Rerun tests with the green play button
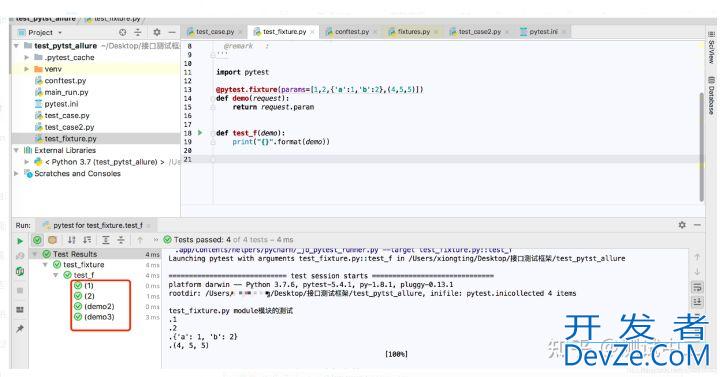720x377 pixels. pyautogui.click(x=20, y=241)
